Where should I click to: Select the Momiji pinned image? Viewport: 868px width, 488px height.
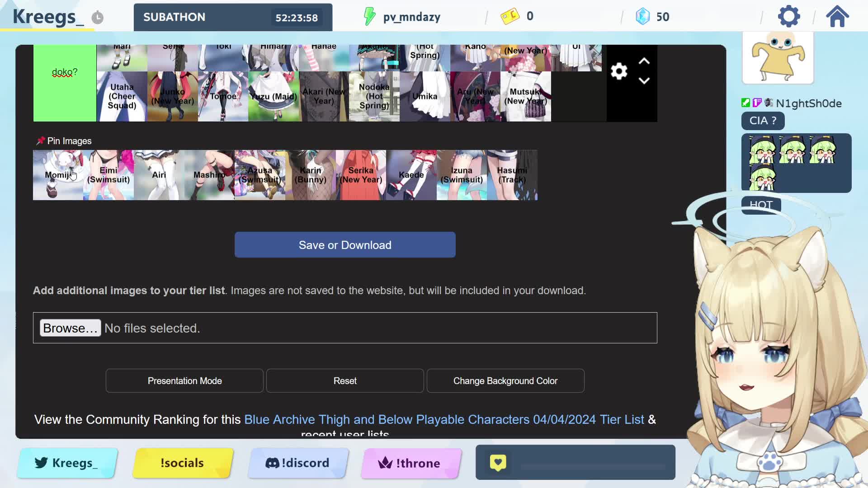coord(58,175)
